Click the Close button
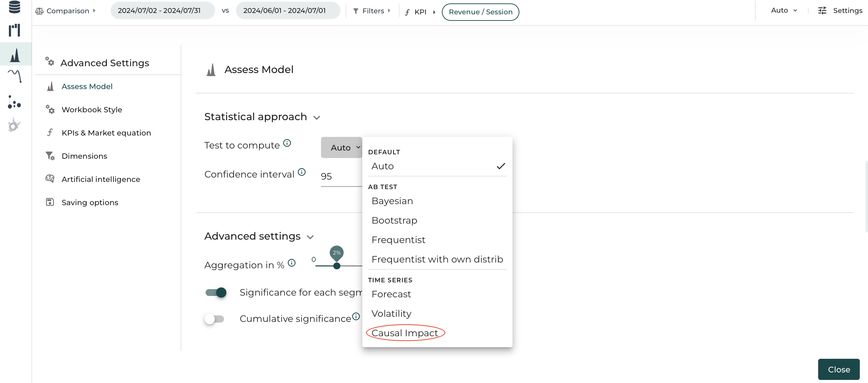Image resolution: width=868 pixels, height=383 pixels. click(x=839, y=369)
